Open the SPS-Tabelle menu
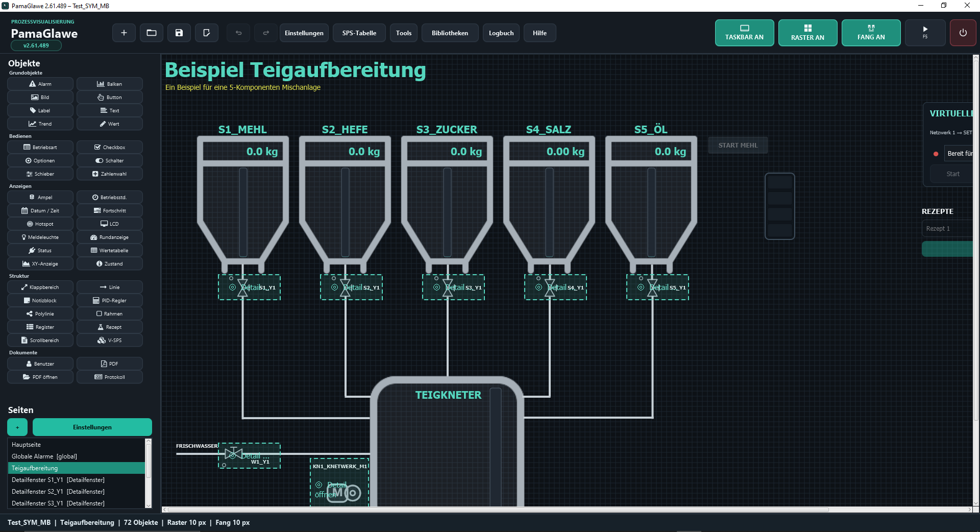980x532 pixels. point(359,33)
